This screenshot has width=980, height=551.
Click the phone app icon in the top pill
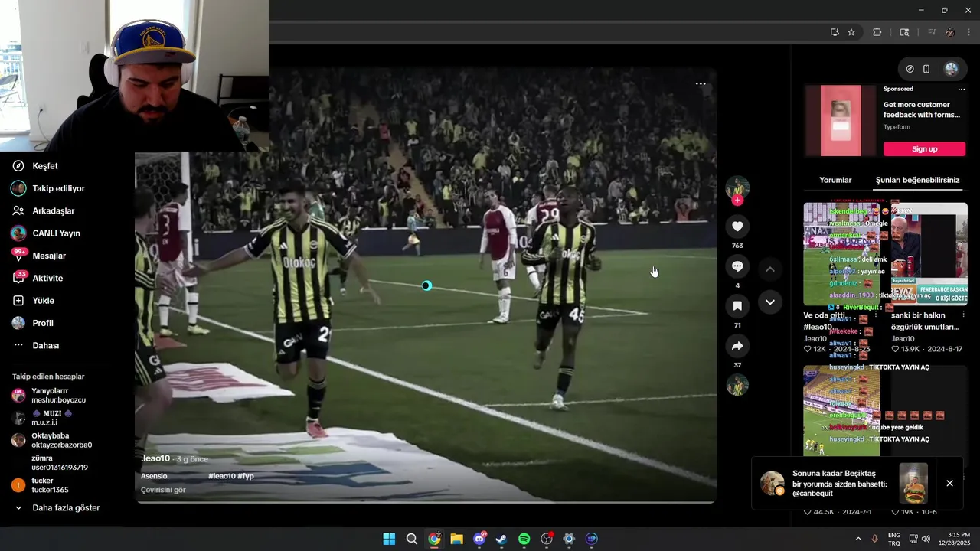[926, 69]
